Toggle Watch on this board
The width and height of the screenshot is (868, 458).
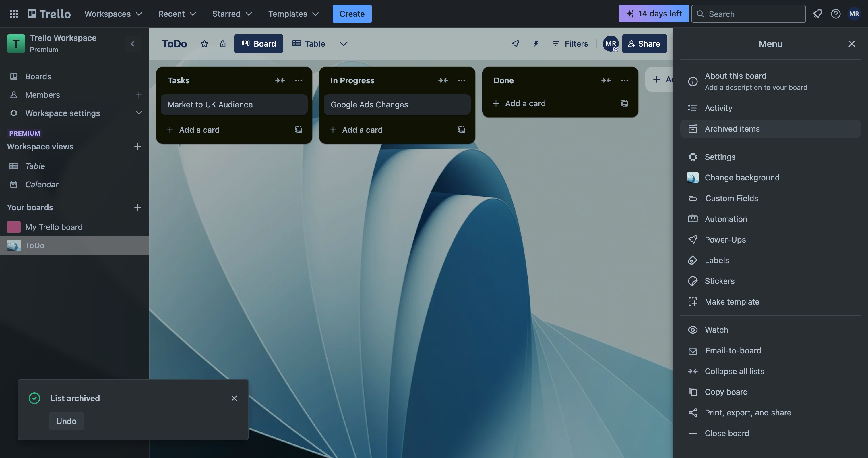pos(770,330)
